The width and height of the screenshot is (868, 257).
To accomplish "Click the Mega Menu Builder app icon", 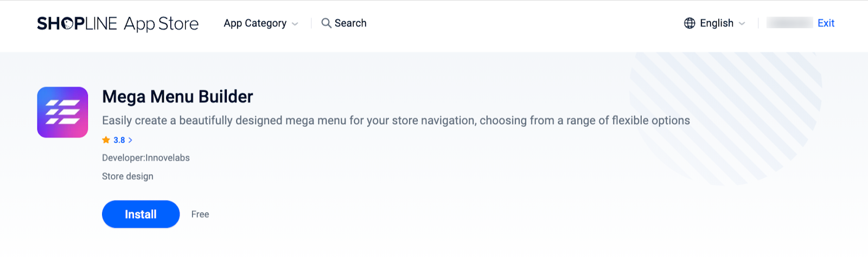I will click(62, 112).
